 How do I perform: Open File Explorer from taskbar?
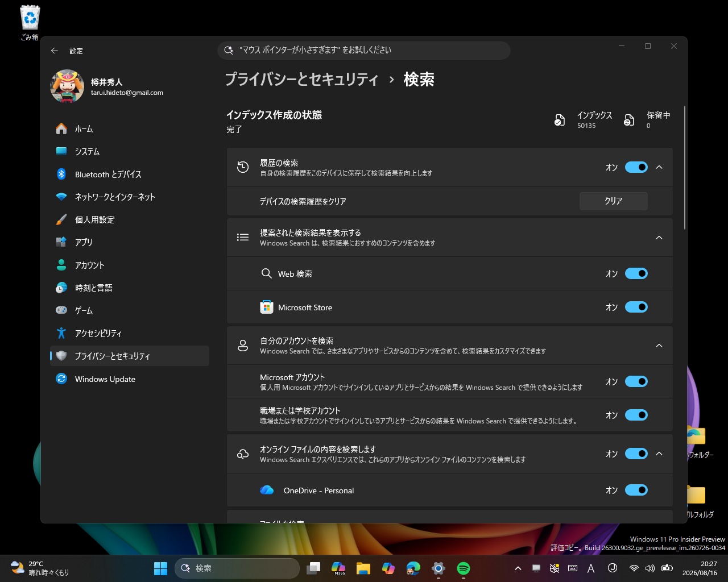point(363,568)
